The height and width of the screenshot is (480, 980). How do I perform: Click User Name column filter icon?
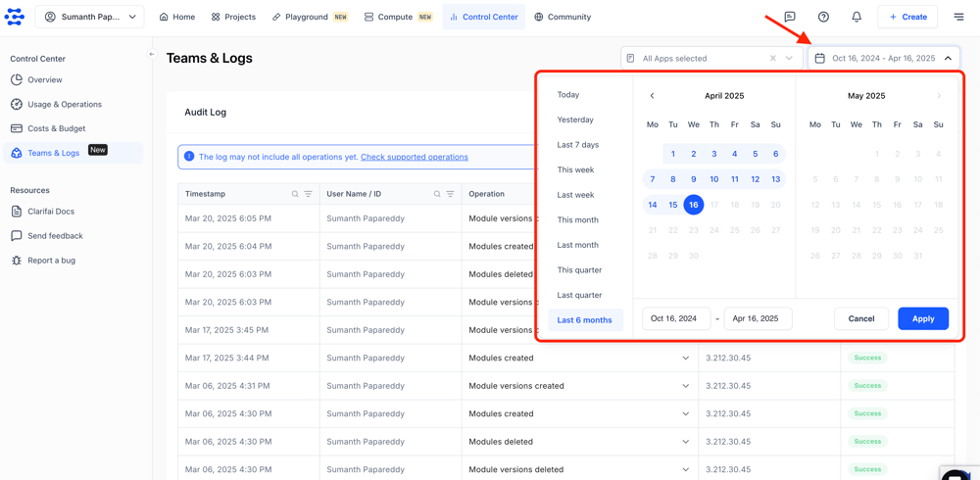[451, 194]
